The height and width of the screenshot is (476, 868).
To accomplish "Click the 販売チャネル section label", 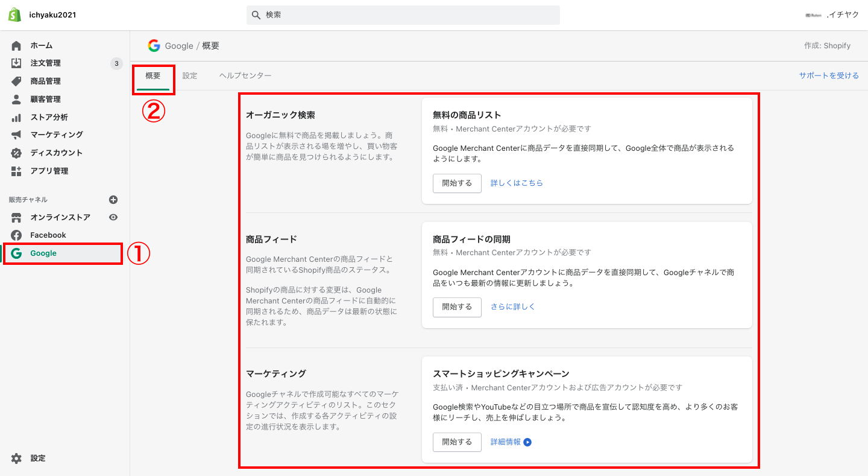I will (x=28, y=200).
